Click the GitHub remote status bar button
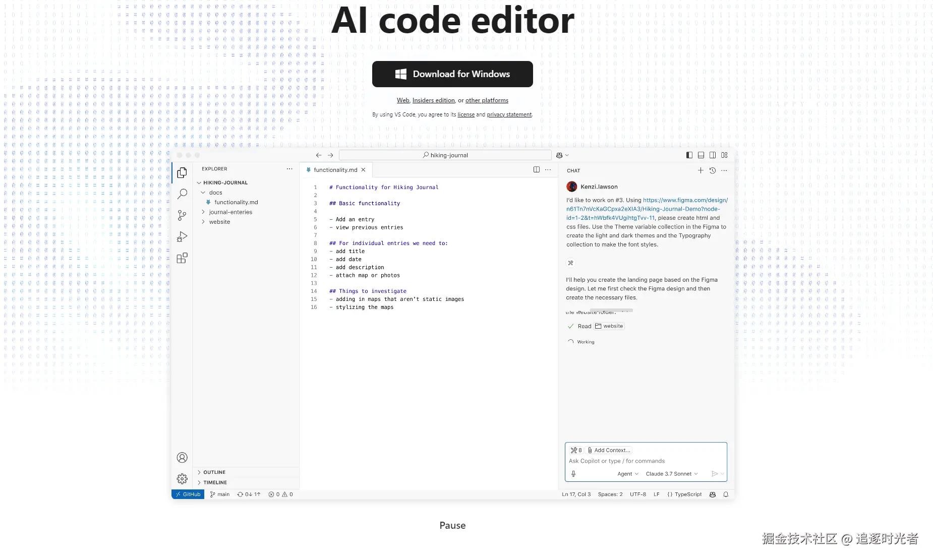Viewport: 933px width, 560px height. pyautogui.click(x=188, y=494)
